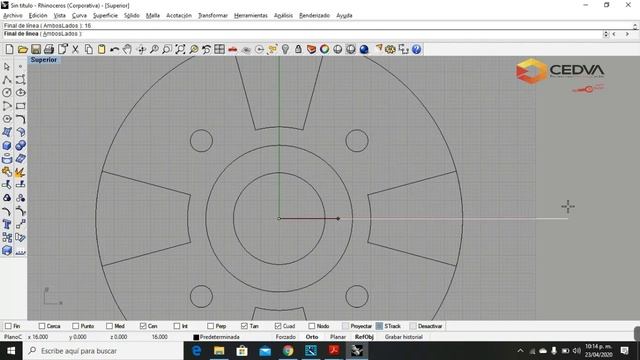The image size is (640, 360).
Task: Enable the Med object snap checkbox
Action: click(109, 326)
